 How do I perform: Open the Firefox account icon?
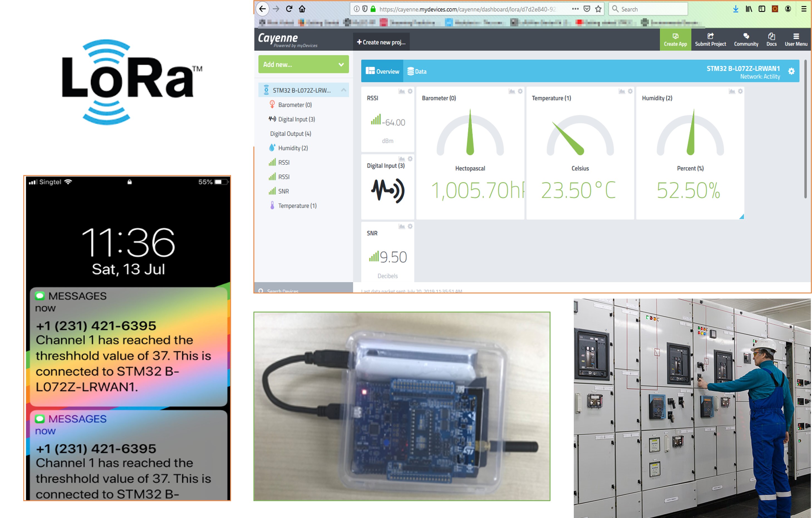pos(788,9)
